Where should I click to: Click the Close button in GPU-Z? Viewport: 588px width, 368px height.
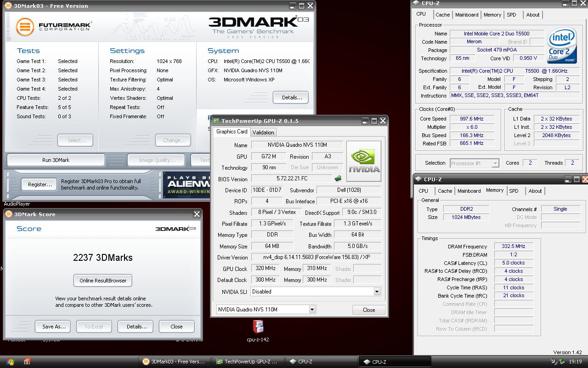pos(369,310)
